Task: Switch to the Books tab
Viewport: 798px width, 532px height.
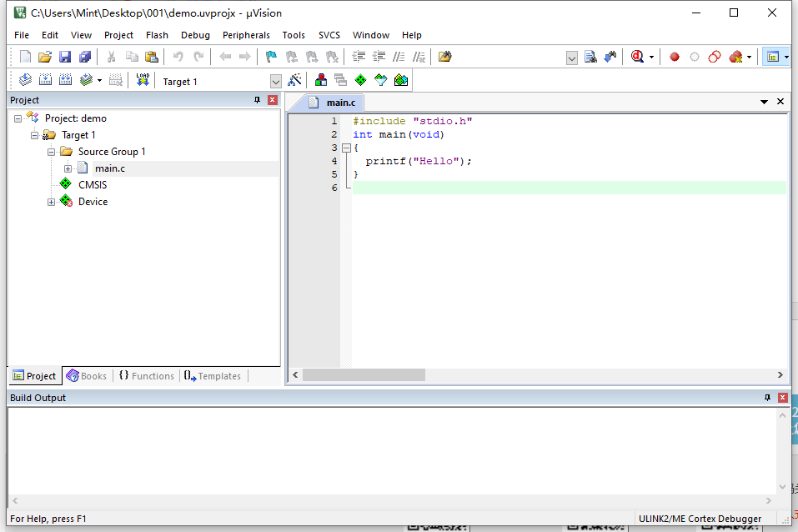Action: pos(87,376)
